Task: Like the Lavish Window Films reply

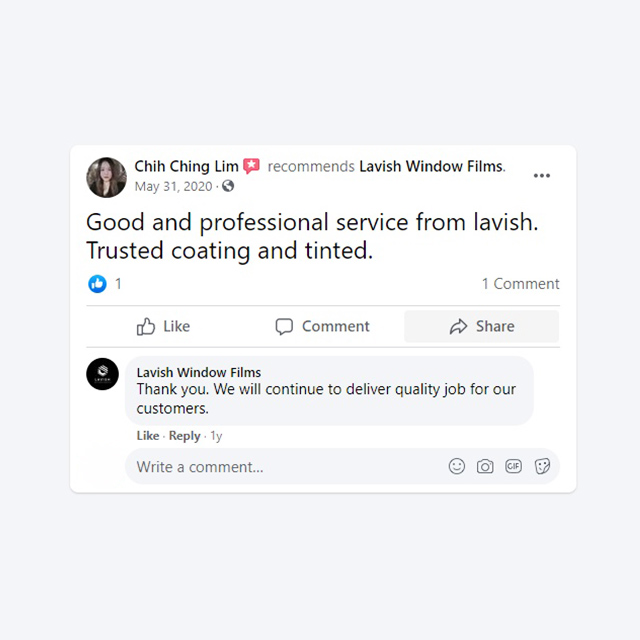Action: pyautogui.click(x=148, y=436)
